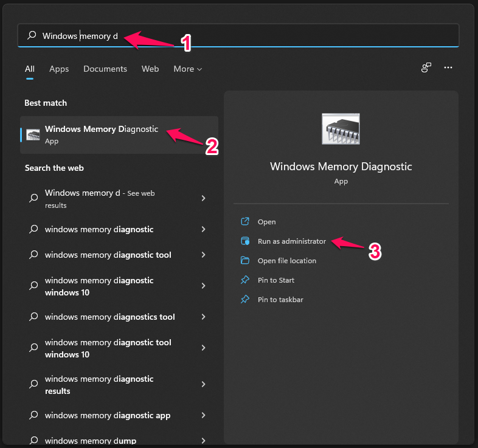Expand chevron for 'windows memory diagnostic tool'
Viewport: 478px width, 448px height.
click(x=203, y=255)
